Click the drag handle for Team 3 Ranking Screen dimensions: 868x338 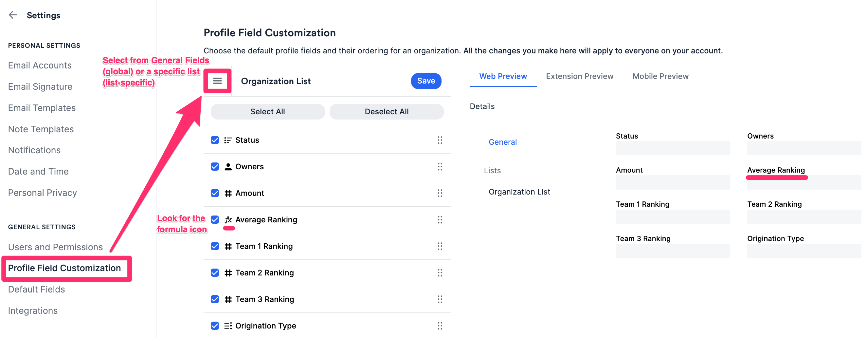click(x=440, y=299)
